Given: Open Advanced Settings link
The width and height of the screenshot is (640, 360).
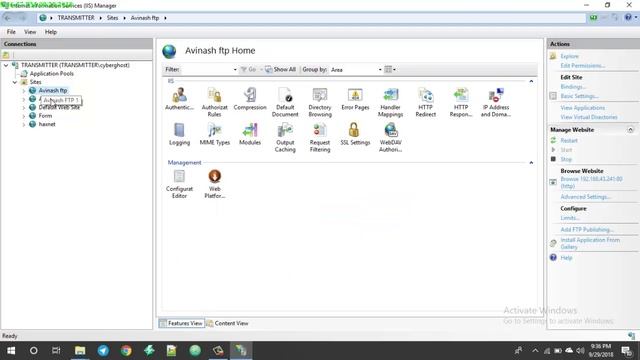Looking at the screenshot, I should click(586, 197).
